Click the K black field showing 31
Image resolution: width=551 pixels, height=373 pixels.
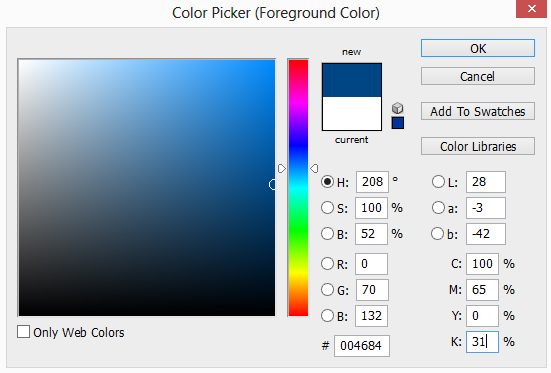tap(482, 342)
